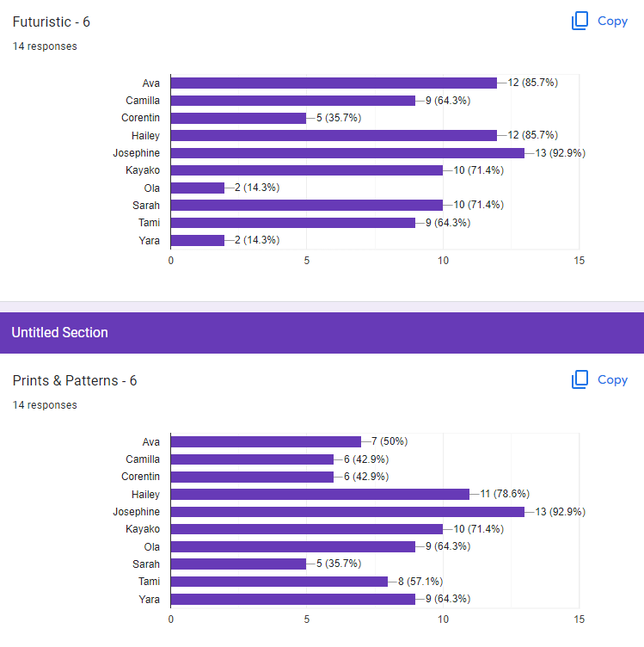This screenshot has width=644, height=647.
Task: Click the Prints & Patterns - 6 title
Action: point(75,380)
